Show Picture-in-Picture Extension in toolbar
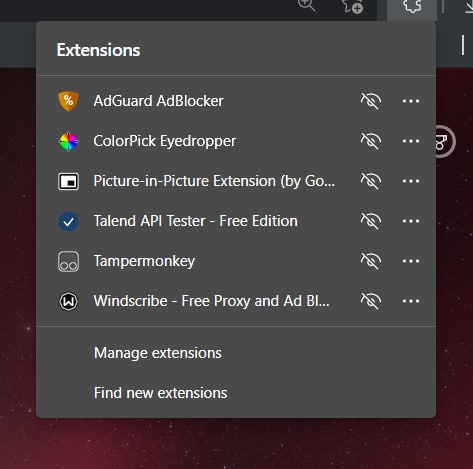The height and width of the screenshot is (469, 473). 371,181
